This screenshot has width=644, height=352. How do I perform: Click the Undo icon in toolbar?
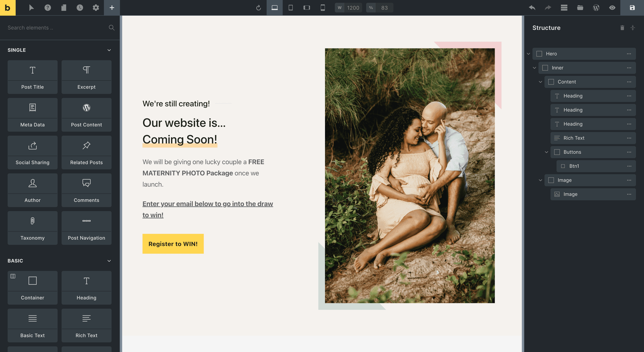pos(532,7)
